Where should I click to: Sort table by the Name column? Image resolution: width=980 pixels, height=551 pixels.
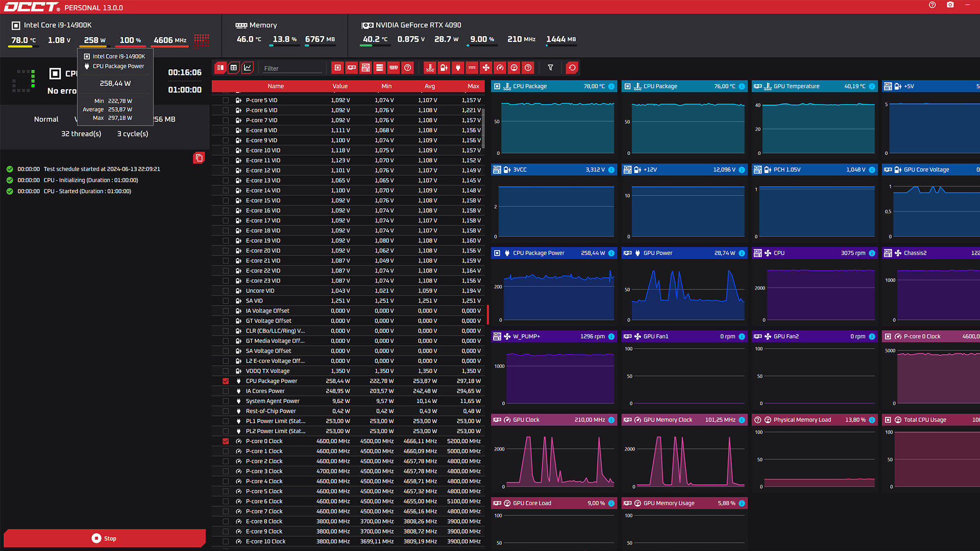point(275,86)
